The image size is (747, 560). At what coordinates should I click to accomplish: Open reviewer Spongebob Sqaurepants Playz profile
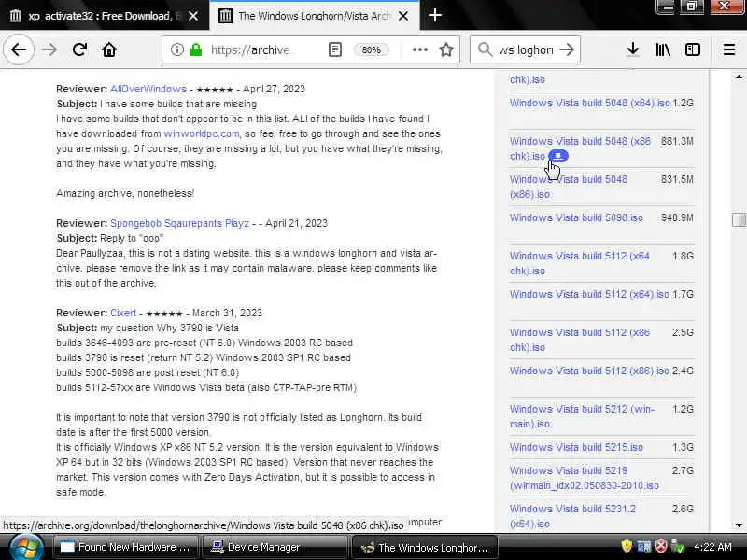pos(179,223)
